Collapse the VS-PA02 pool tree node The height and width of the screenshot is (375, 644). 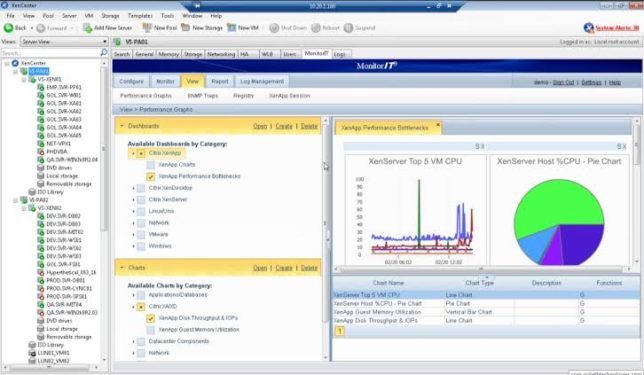click(15, 200)
